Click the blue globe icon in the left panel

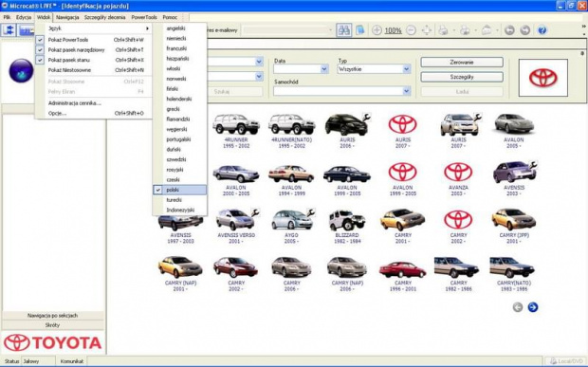tap(21, 70)
